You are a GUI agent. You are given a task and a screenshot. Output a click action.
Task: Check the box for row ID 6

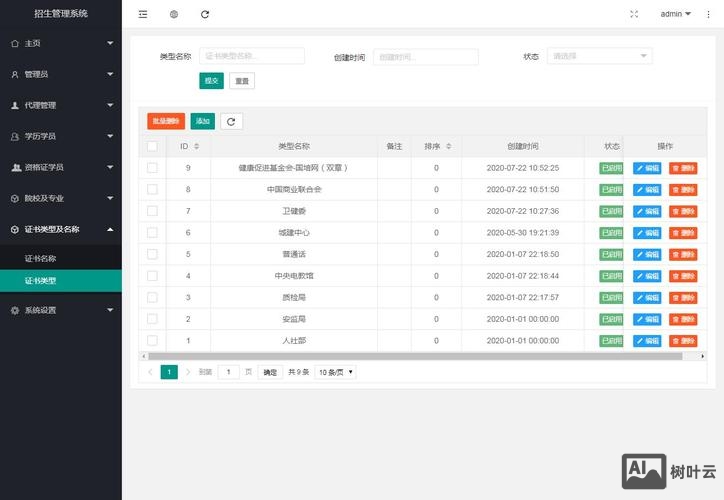(152, 233)
